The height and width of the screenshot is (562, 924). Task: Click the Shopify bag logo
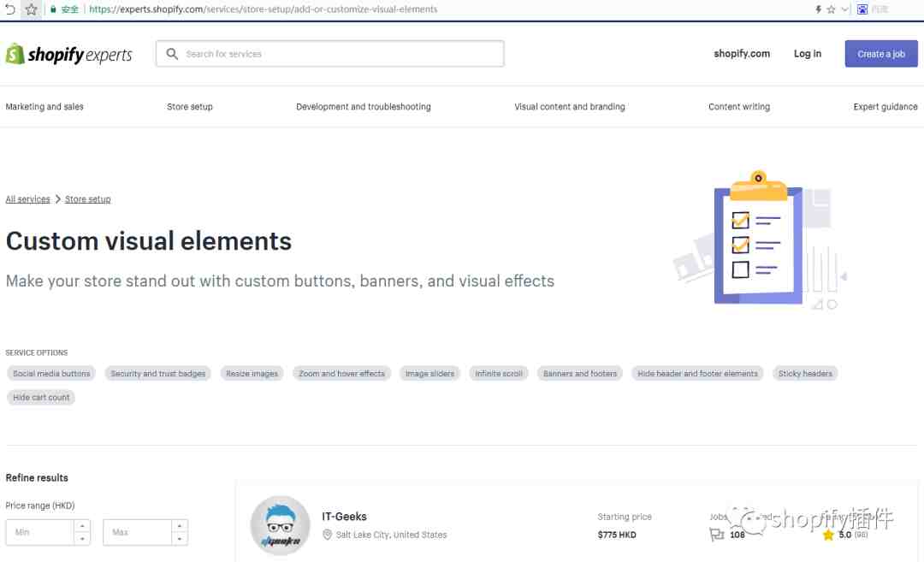tap(15, 54)
